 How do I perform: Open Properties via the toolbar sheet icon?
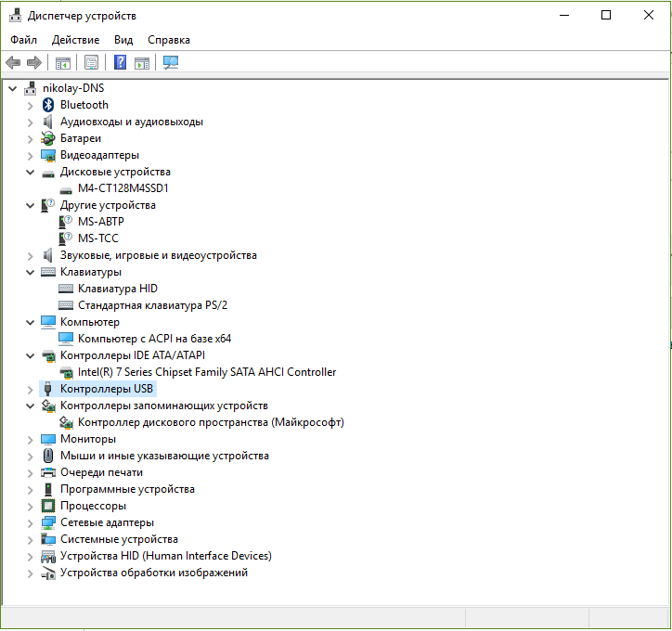click(91, 62)
